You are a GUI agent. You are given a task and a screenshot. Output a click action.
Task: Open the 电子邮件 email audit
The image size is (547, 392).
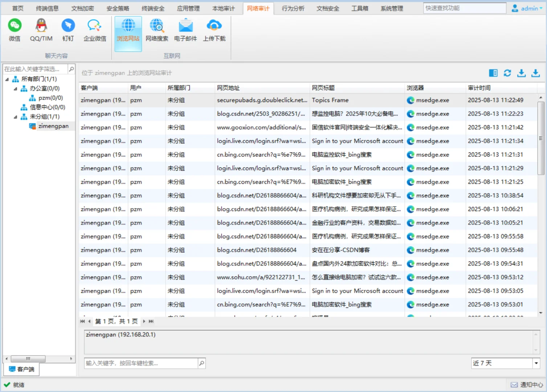tap(185, 30)
